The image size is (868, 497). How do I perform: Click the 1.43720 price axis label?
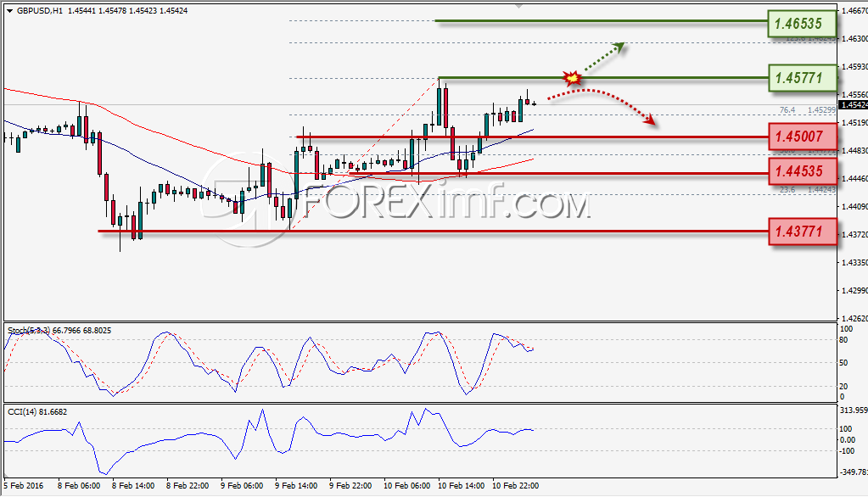(854, 235)
